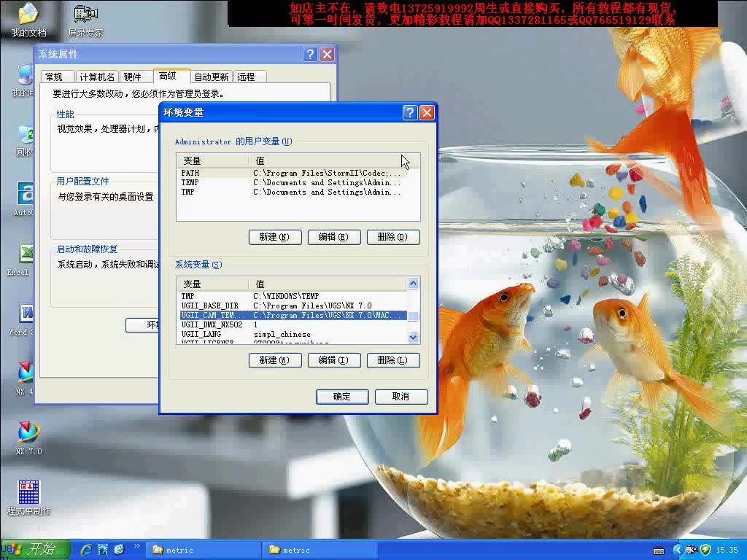Click 新建(W) to add a system variable

coord(275,360)
